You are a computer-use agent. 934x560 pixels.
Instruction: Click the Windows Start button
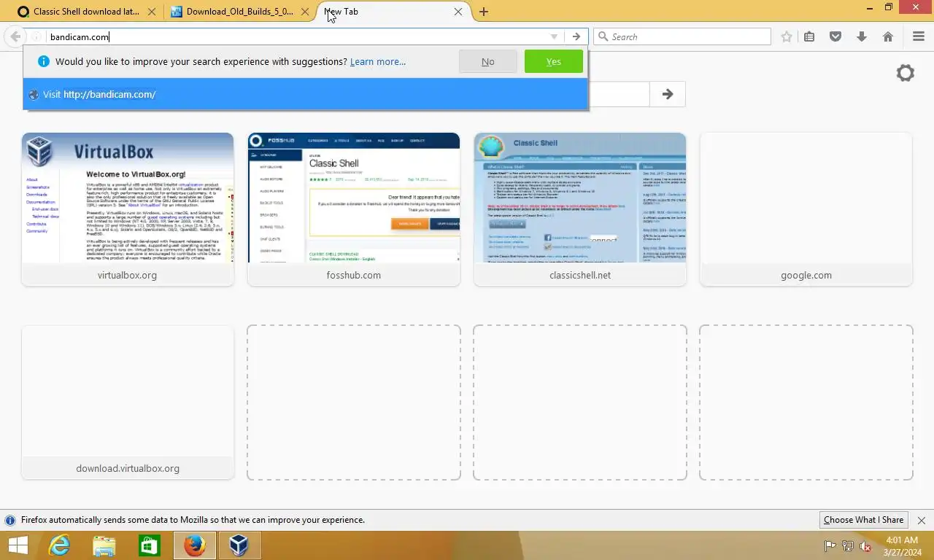pyautogui.click(x=18, y=545)
